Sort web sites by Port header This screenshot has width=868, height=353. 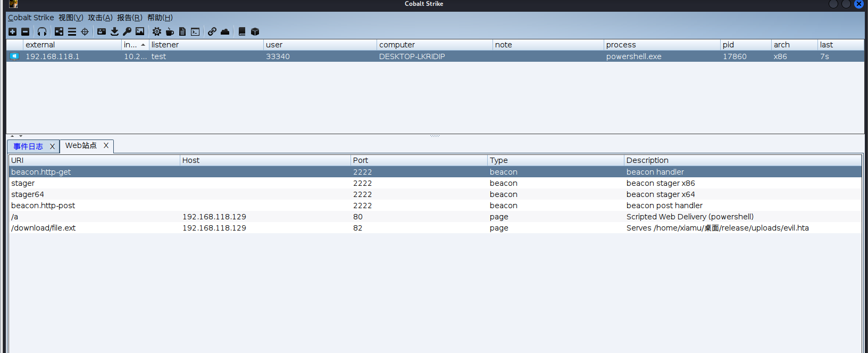(419, 160)
